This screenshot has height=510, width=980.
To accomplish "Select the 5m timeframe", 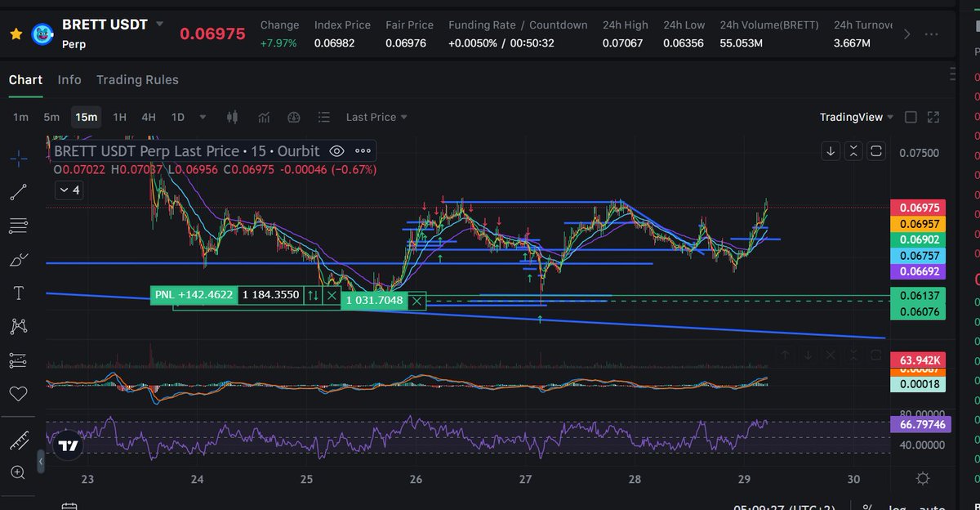I will (51, 117).
